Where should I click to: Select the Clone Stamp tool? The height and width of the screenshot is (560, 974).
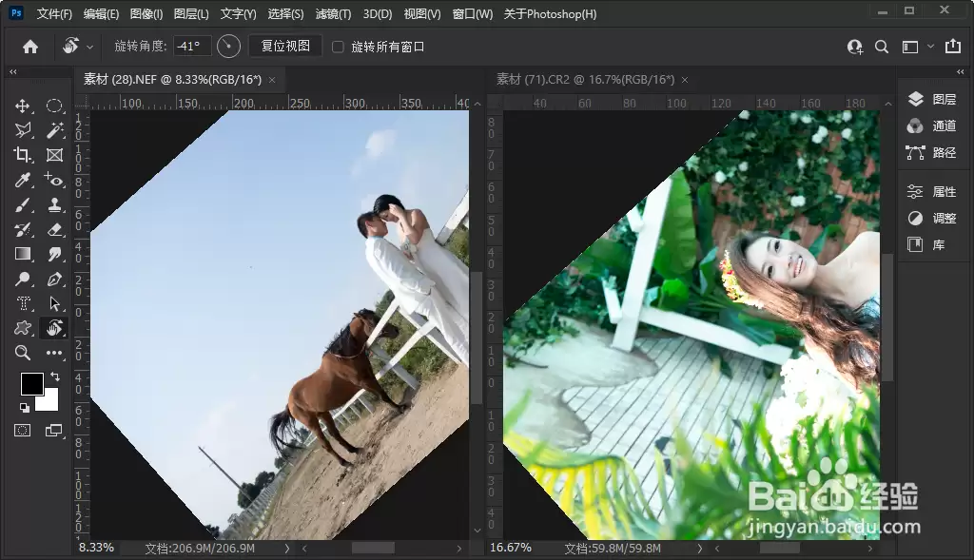tap(54, 204)
